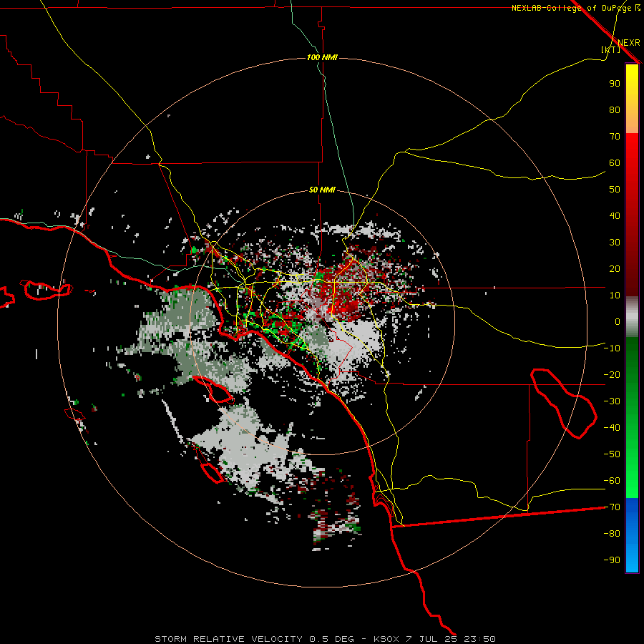Screen dimensions: 644x644
Task: Click the '-80' value on the velocity scale
Action: click(x=612, y=534)
